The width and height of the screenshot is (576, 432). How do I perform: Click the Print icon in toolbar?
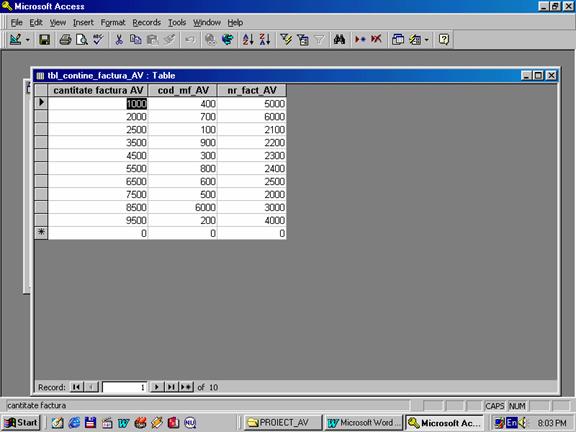(65, 39)
